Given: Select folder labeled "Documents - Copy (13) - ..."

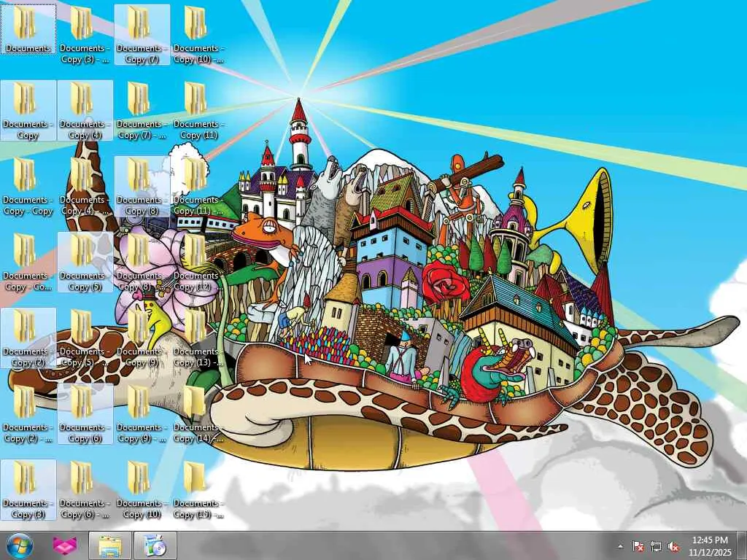Looking at the screenshot, I should point(198,338).
